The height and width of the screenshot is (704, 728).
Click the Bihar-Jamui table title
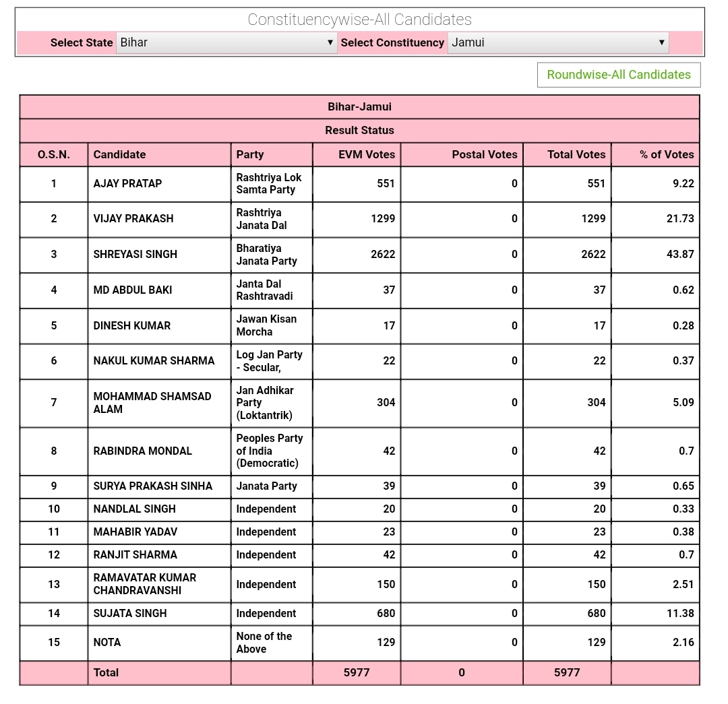click(x=359, y=107)
